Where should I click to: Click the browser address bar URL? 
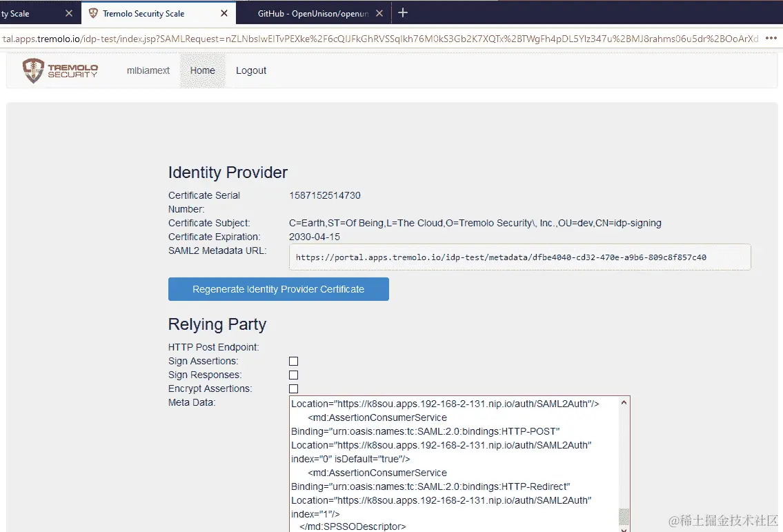379,39
